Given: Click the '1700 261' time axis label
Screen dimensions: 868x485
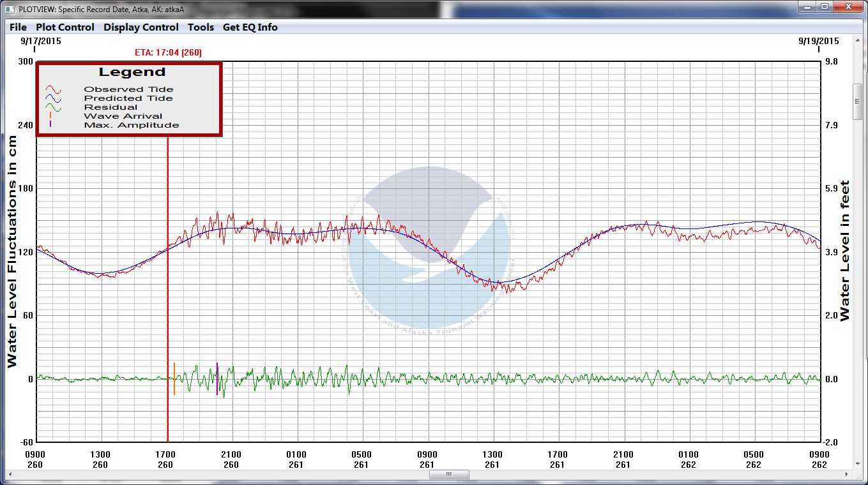Looking at the screenshot, I should (x=558, y=459).
